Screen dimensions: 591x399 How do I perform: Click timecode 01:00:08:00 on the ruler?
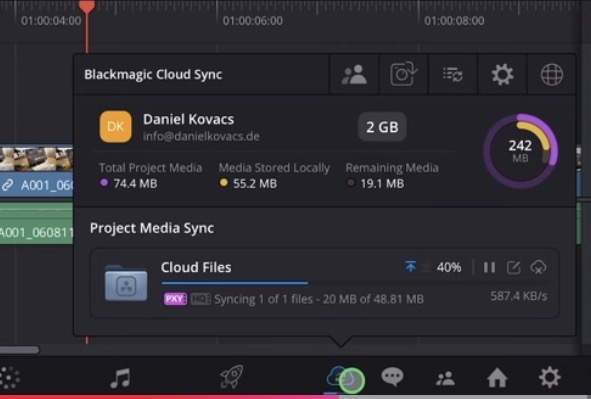454,21
